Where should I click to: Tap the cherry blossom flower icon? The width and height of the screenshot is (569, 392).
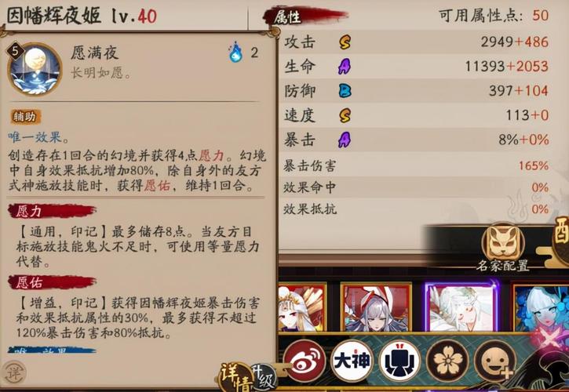(448, 361)
